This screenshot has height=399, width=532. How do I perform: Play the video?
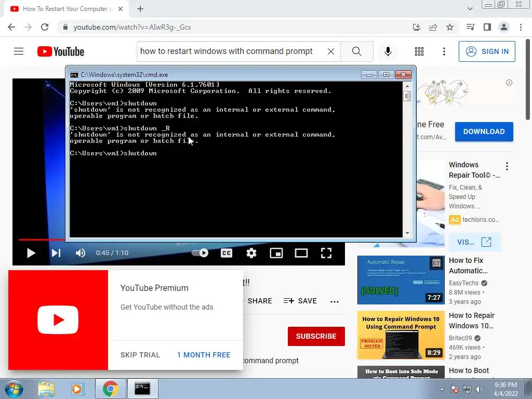(x=31, y=253)
